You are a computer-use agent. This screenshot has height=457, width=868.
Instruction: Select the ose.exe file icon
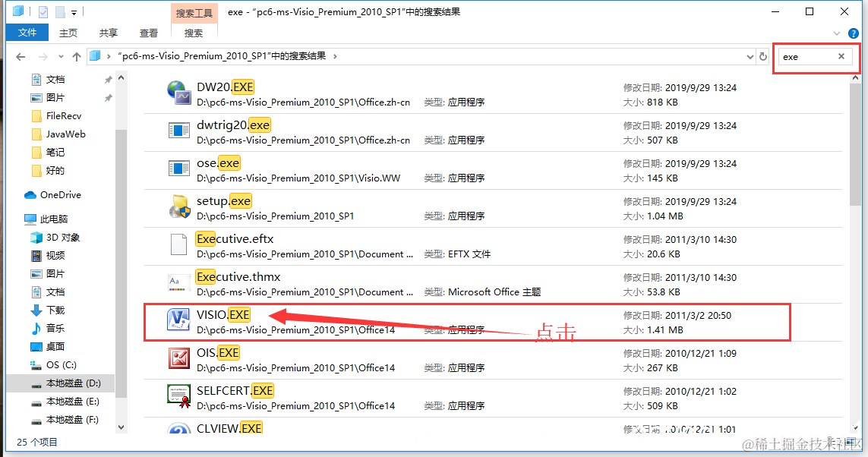click(178, 169)
